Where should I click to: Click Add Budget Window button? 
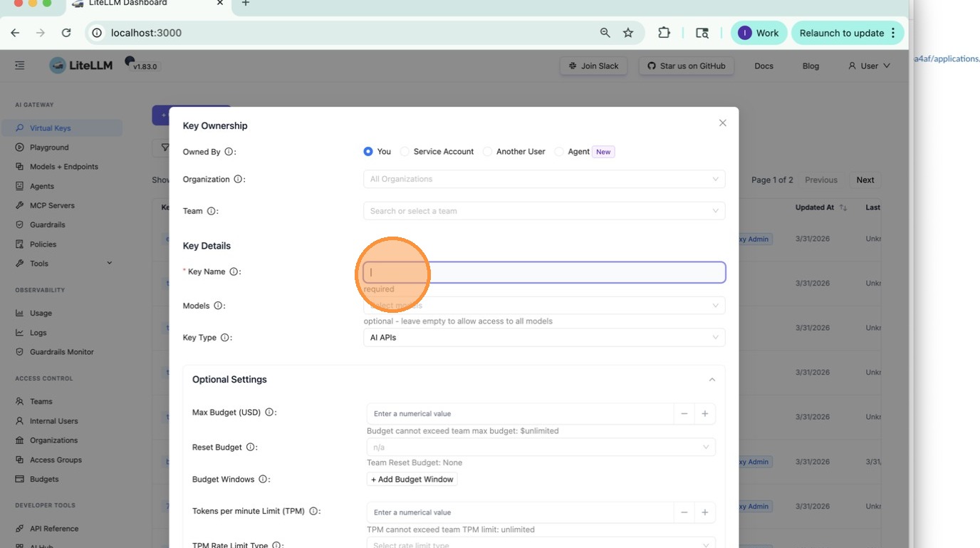coord(412,480)
